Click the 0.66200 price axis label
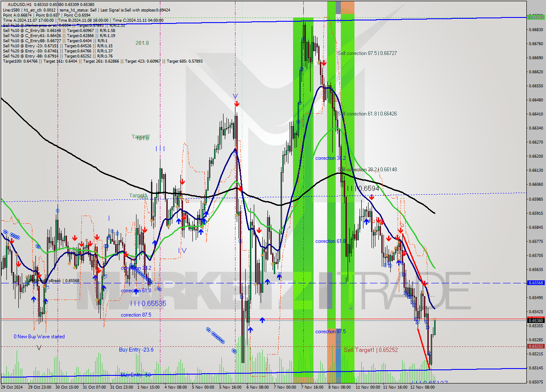This screenshot has width=546, height=392. (536, 156)
